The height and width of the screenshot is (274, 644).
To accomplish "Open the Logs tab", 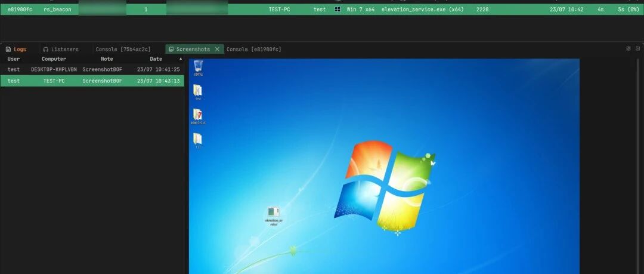I will 16,50.
